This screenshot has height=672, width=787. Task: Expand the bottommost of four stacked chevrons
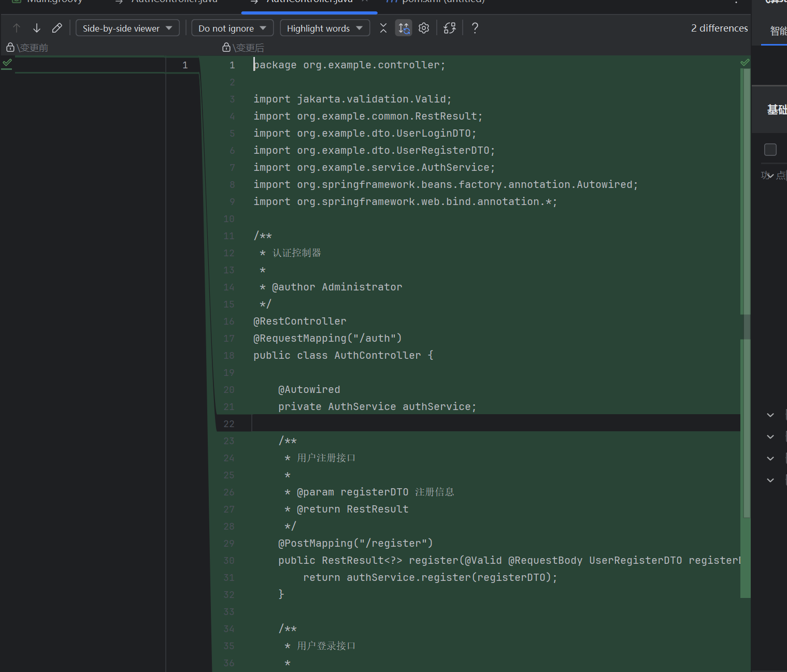click(x=770, y=480)
